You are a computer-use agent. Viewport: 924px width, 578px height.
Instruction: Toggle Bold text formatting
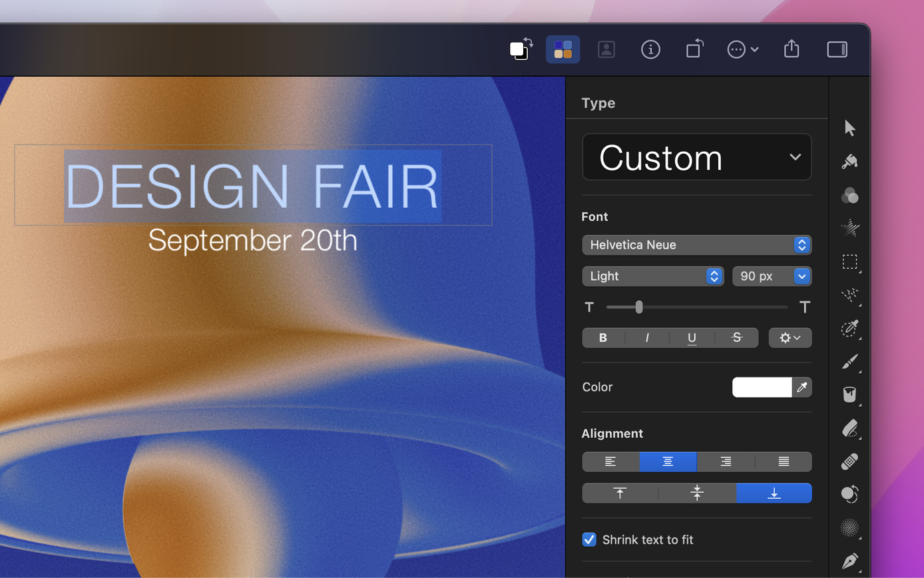[603, 338]
